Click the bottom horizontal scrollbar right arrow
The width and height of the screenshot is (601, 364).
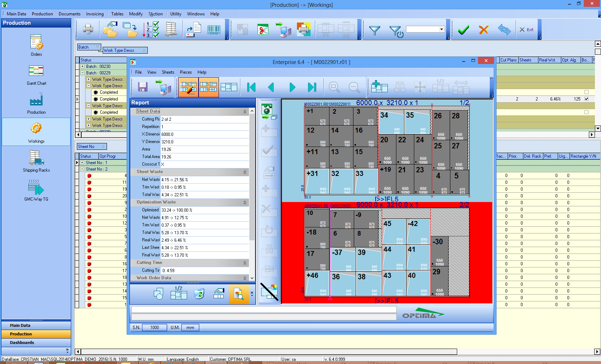[597, 351]
